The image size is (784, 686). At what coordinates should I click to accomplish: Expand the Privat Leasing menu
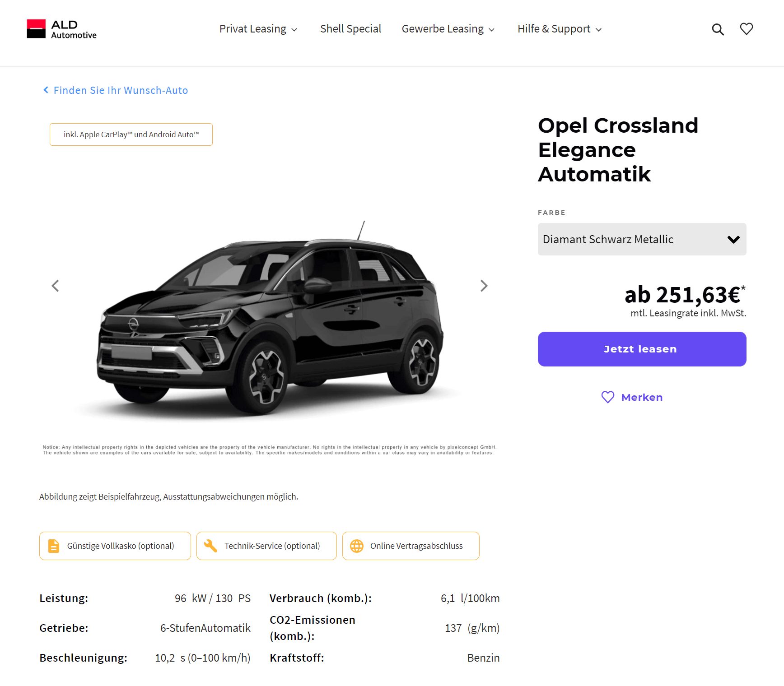click(258, 29)
